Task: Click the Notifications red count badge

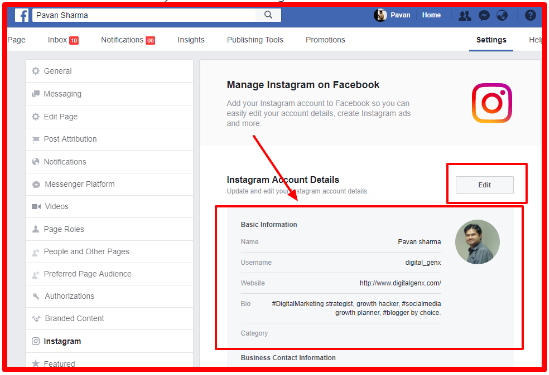Action: tap(151, 41)
